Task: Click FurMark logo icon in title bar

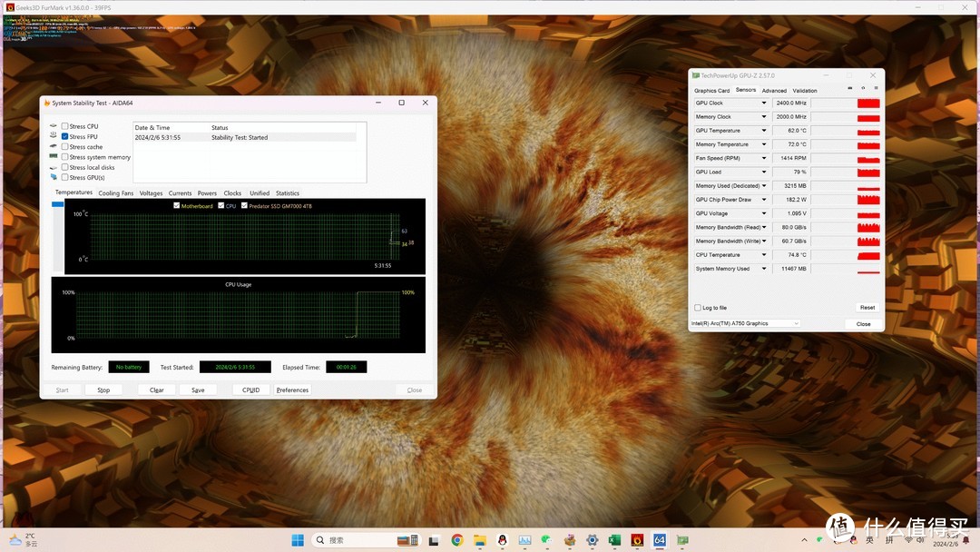Action: point(10,7)
